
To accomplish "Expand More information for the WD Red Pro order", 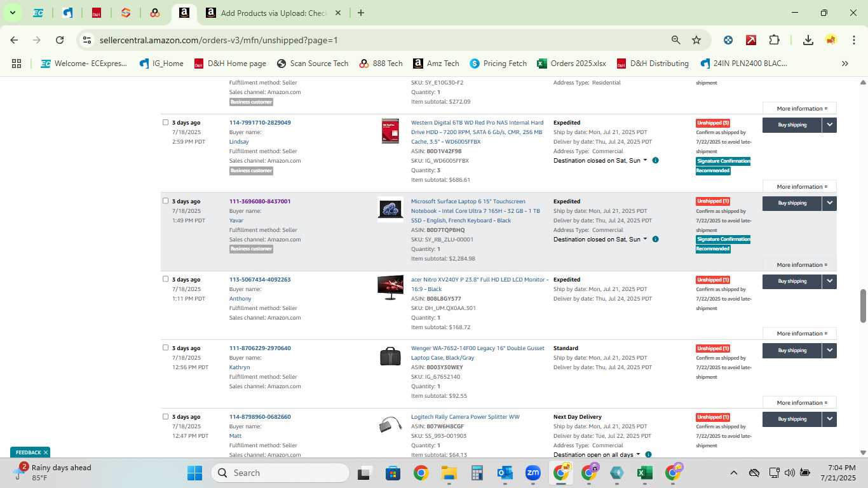I will tap(801, 187).
